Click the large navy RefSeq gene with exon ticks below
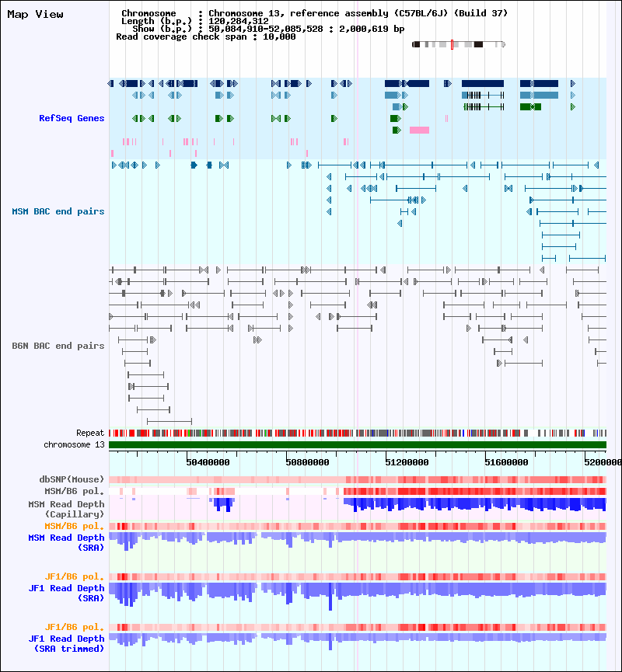The image size is (622, 672). [x=483, y=84]
